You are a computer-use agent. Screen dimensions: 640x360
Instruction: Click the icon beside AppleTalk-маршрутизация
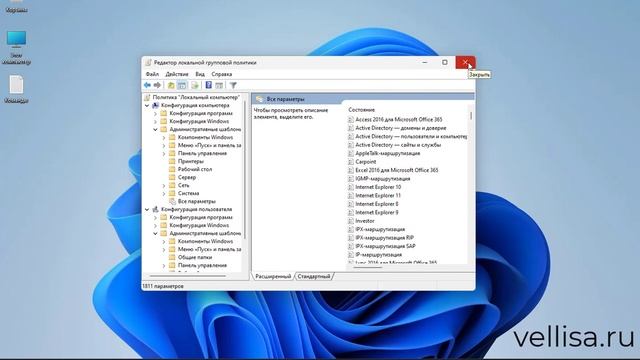351,153
